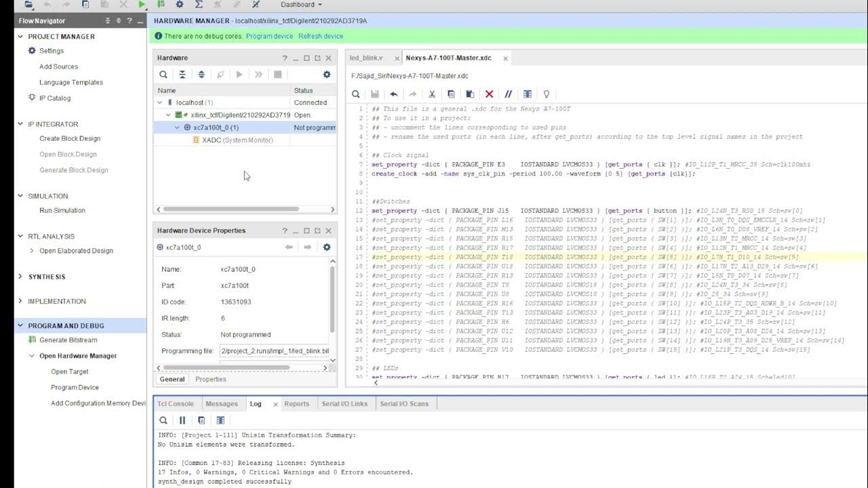
Task: Save the XDC file with floppy icon
Action: pyautogui.click(x=374, y=94)
